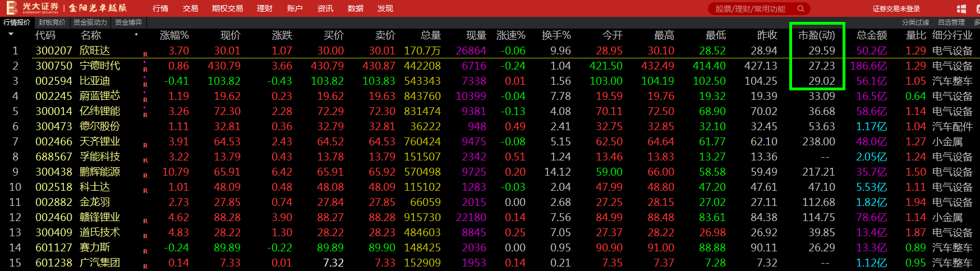Select the 德尔股份 stock name
Image resolution: width=980 pixels, height=271 pixels.
(100, 126)
